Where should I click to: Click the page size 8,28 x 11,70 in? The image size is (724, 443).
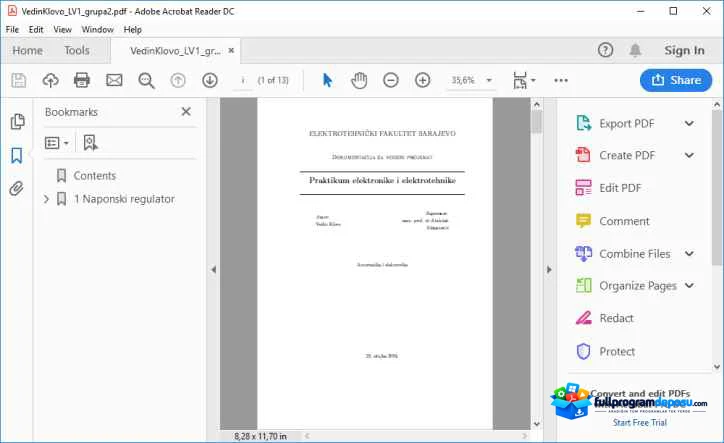point(260,436)
